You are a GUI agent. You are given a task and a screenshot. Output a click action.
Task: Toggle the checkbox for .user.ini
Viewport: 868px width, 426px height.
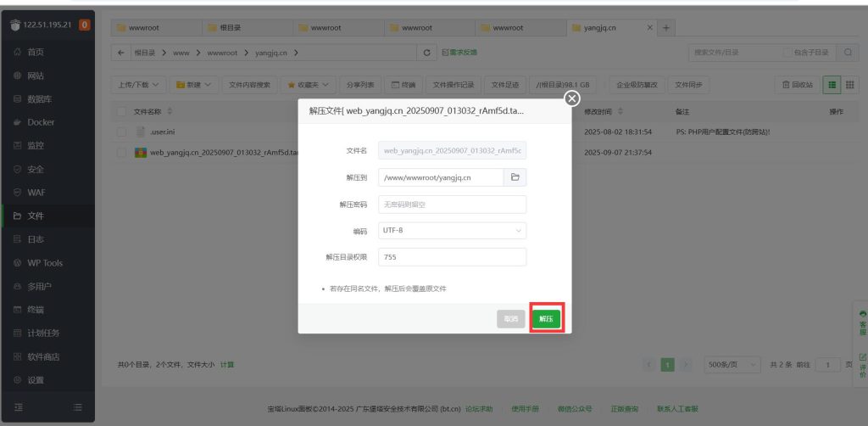pyautogui.click(x=122, y=132)
